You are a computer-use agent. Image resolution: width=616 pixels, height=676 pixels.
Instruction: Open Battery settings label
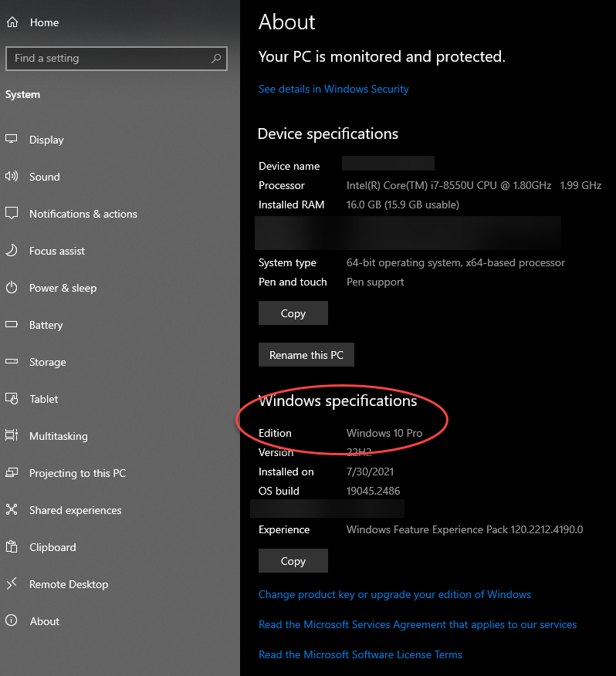46,325
